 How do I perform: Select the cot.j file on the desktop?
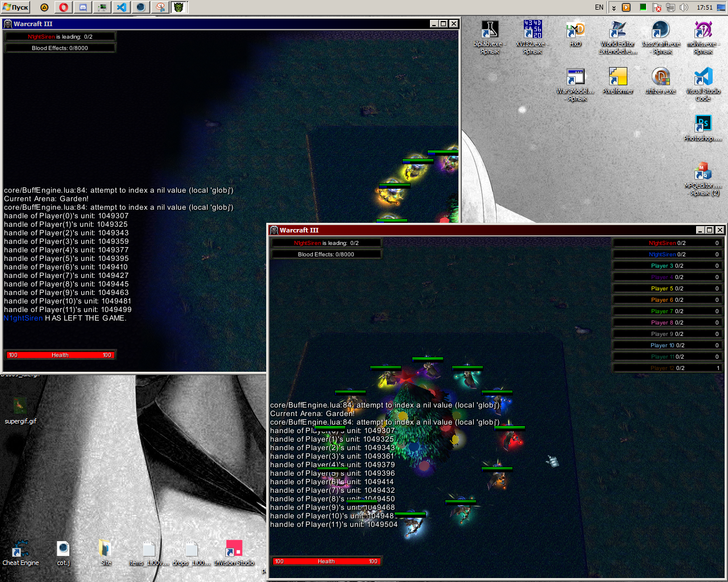63,553
